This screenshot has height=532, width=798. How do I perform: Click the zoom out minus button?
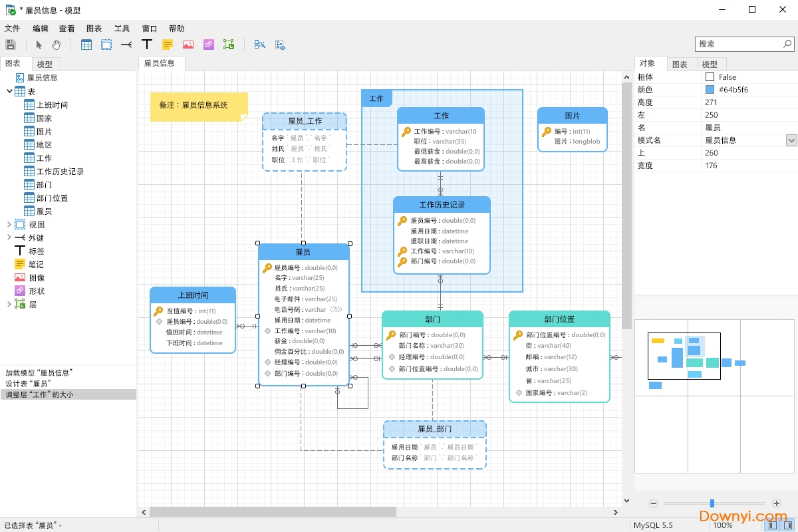[x=654, y=503]
